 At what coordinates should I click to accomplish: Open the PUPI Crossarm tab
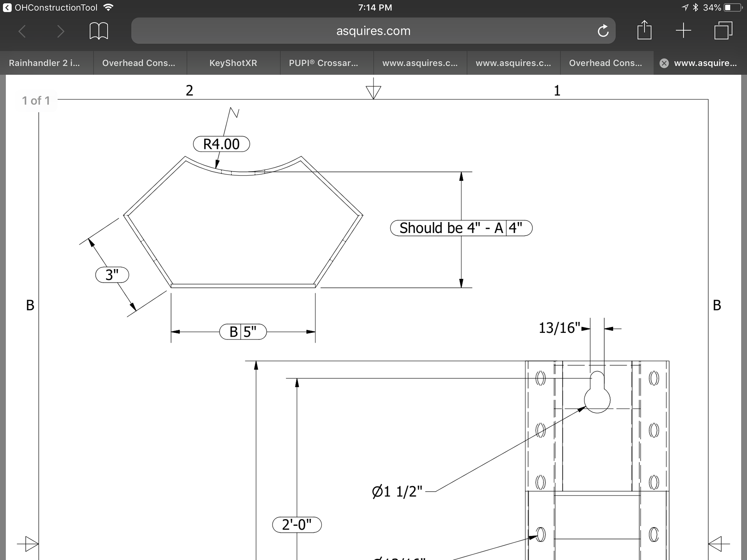coord(323,63)
